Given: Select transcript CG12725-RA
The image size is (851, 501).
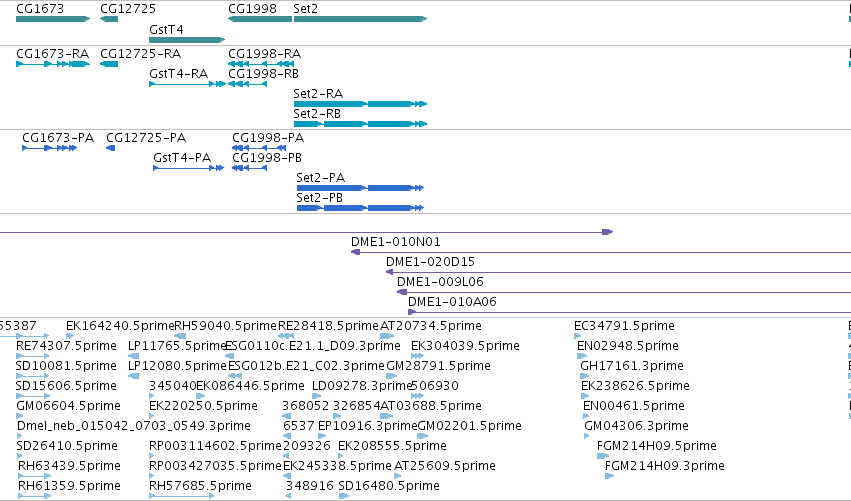Looking at the screenshot, I should (x=109, y=64).
